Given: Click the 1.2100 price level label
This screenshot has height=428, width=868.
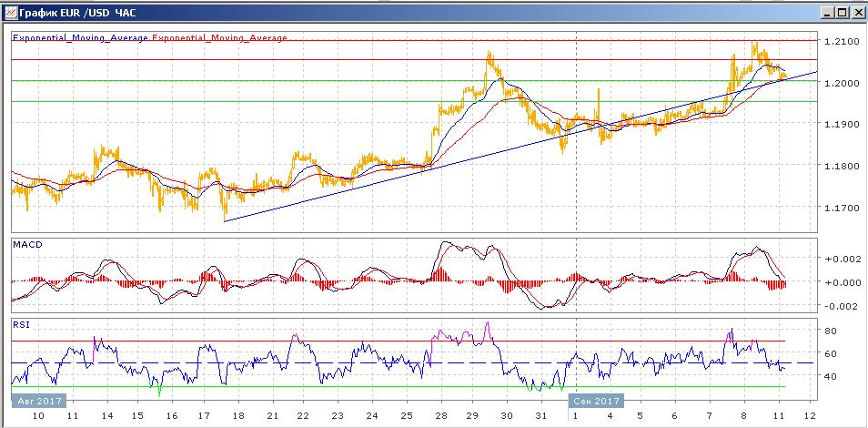Looking at the screenshot, I should pos(841,41).
